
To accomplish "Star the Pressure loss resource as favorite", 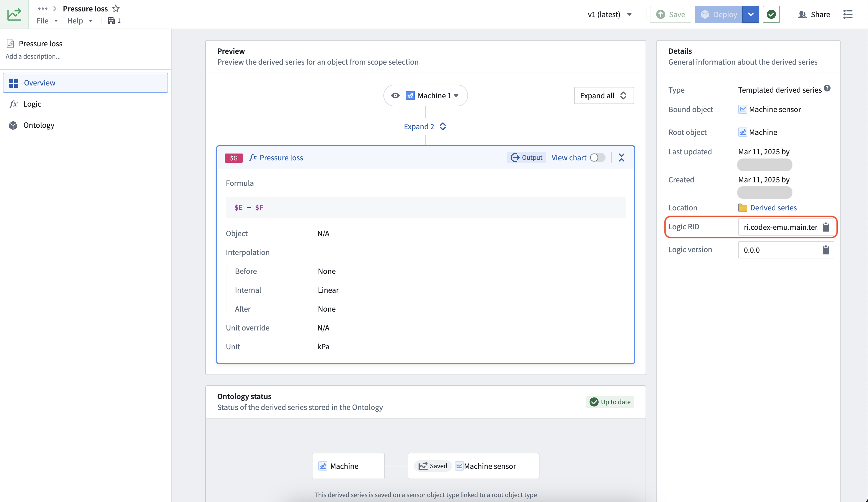I will pyautogui.click(x=116, y=8).
